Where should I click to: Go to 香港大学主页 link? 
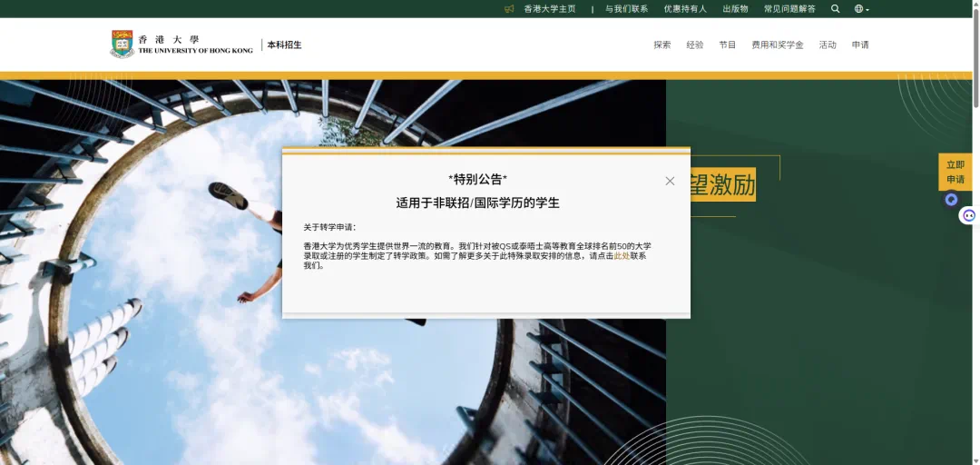click(x=549, y=9)
